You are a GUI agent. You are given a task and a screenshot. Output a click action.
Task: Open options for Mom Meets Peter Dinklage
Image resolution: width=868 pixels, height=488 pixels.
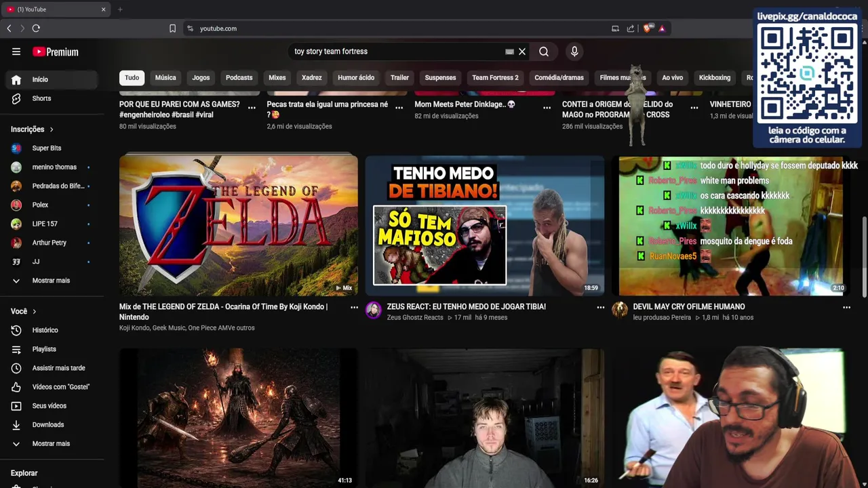tap(547, 107)
